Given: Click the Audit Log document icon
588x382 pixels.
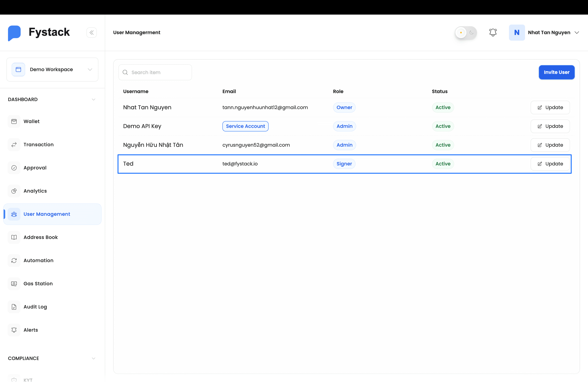Looking at the screenshot, I should 14,307.
